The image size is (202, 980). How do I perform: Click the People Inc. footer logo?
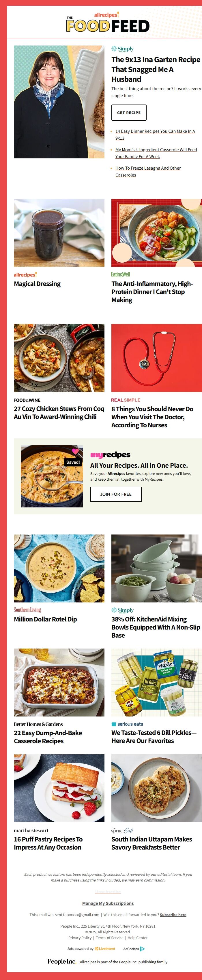pyautogui.click(x=62, y=962)
